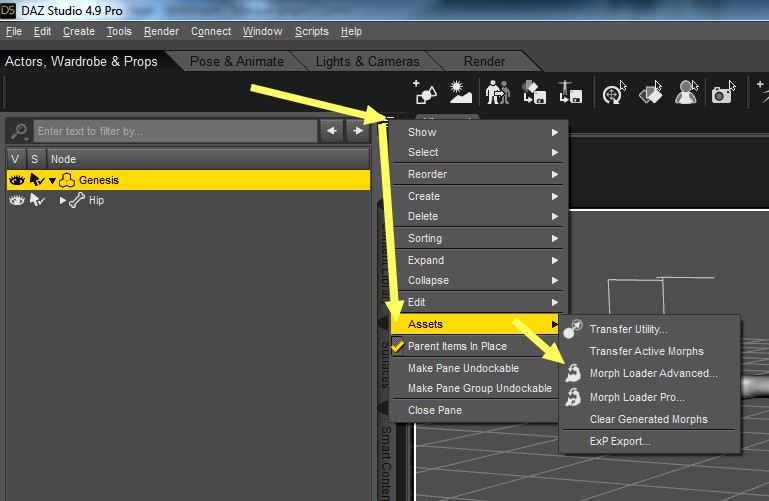Click the Morph Loader Advanced icon
The width and height of the screenshot is (769, 501).
click(573, 373)
